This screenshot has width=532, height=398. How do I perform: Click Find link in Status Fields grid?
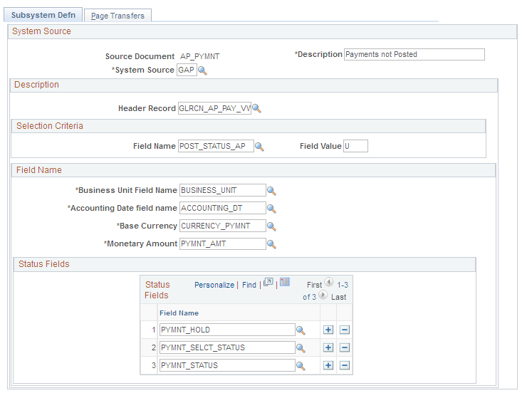click(x=249, y=285)
